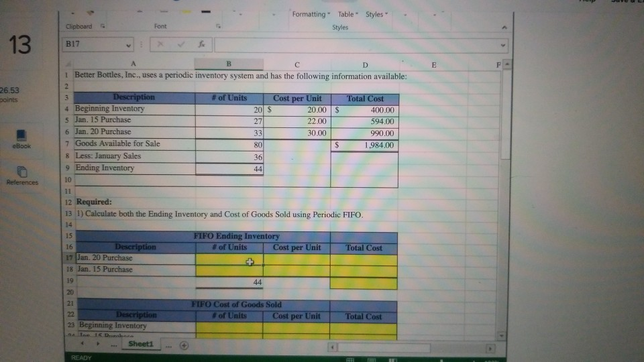Click the '22.00' cost per unit cell
The width and height of the screenshot is (644, 362).
pos(297,121)
